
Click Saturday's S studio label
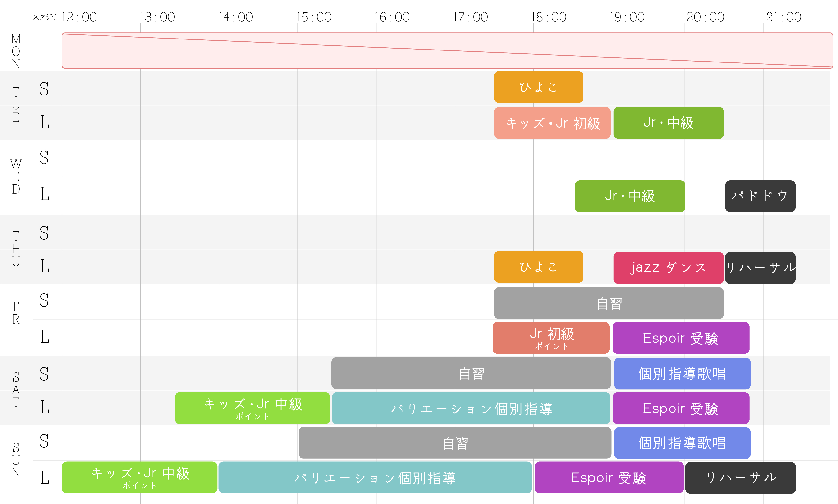[x=44, y=374]
